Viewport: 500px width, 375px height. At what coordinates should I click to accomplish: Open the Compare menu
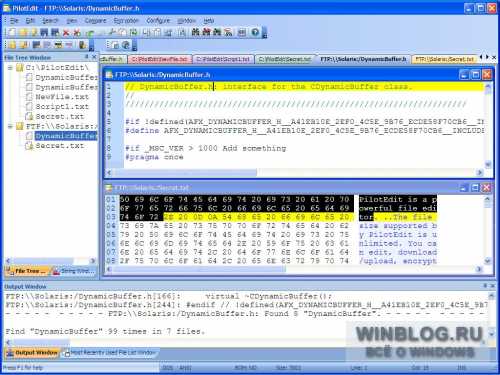tap(95, 21)
